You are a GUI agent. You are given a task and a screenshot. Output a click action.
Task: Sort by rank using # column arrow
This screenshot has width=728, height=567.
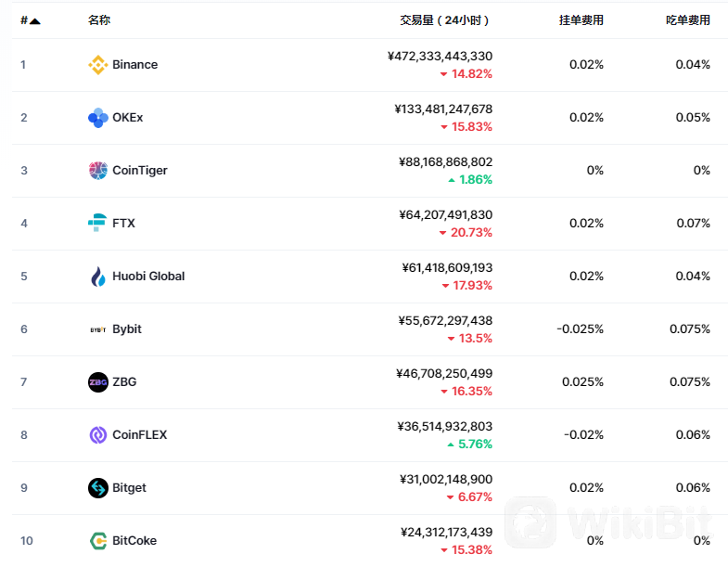pyautogui.click(x=35, y=20)
